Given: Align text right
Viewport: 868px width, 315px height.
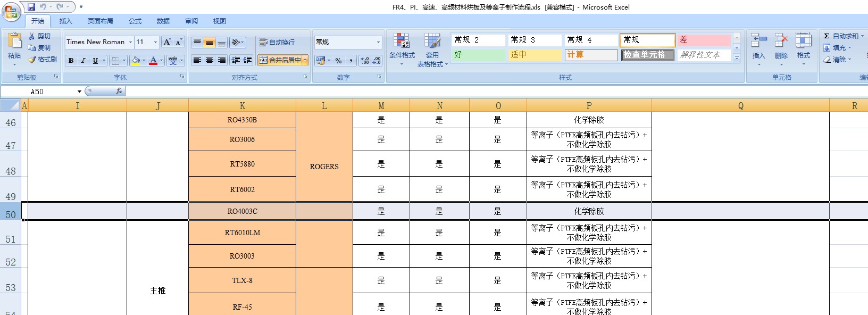Looking at the screenshot, I should [222, 60].
